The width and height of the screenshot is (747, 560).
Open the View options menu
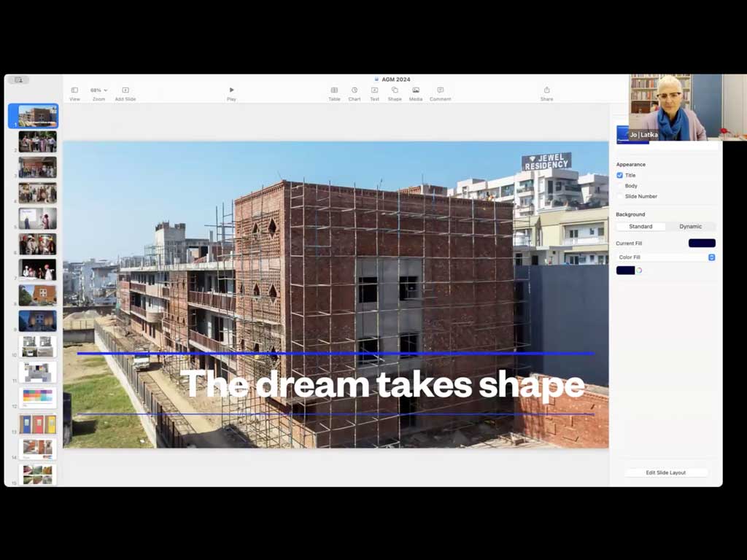(x=74, y=90)
